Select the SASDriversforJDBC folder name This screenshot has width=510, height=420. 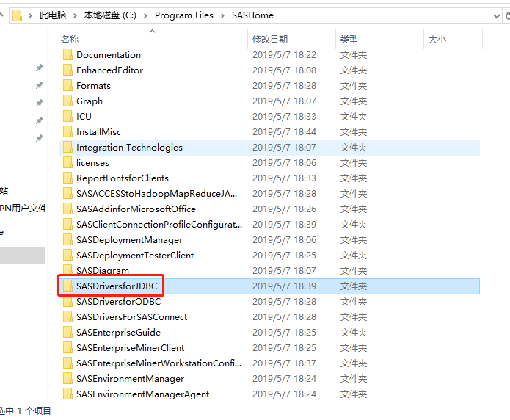coord(117,286)
